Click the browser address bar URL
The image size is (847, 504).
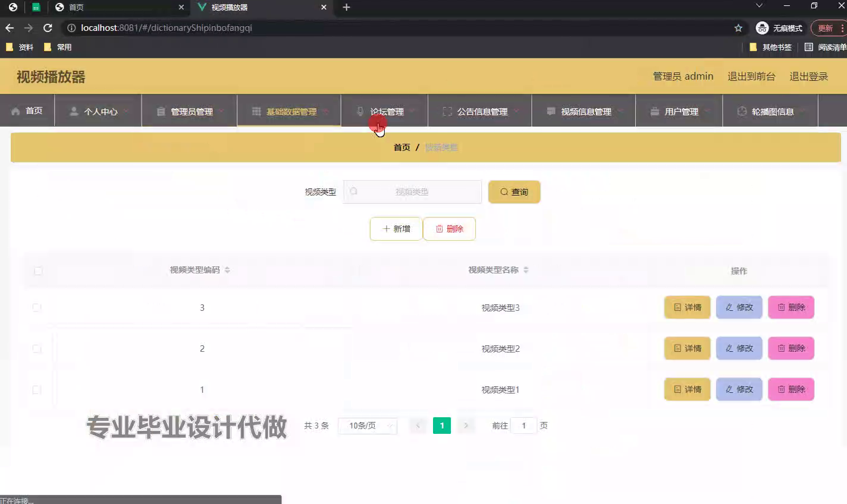coord(167,28)
